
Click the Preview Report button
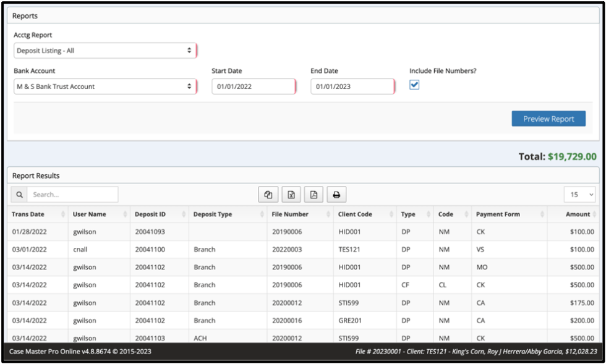548,118
